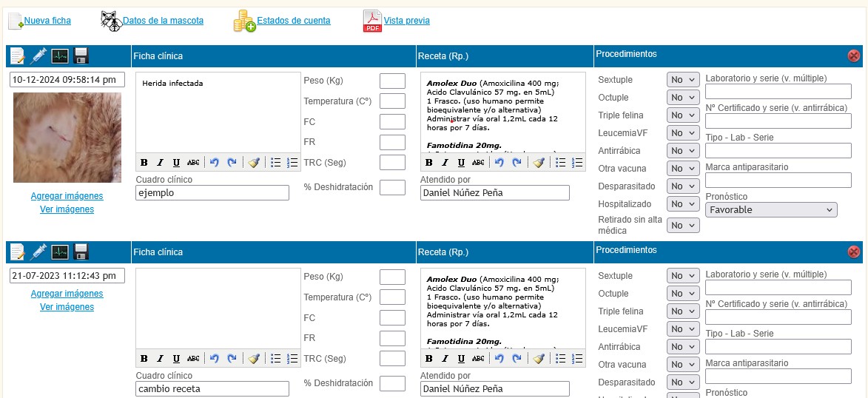The height and width of the screenshot is (398, 868).
Task: Click the raccoon icon for Datos de la mascota
Action: pos(112,21)
